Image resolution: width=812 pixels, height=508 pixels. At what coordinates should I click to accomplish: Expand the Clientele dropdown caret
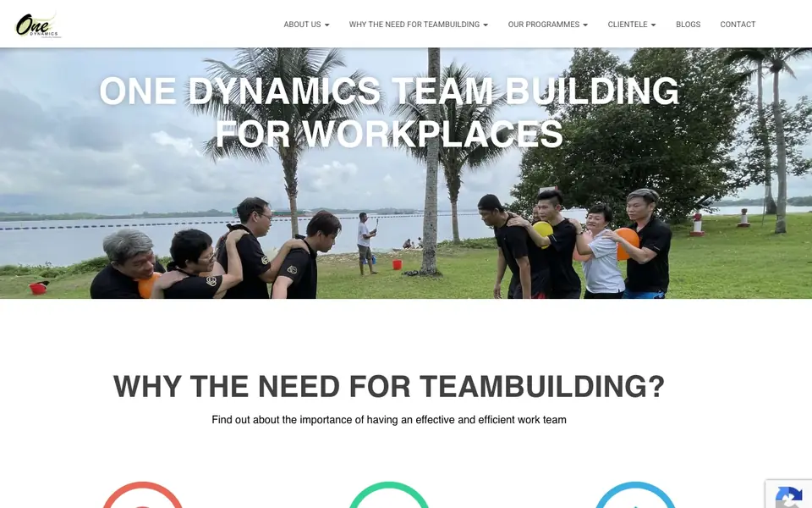(653, 25)
